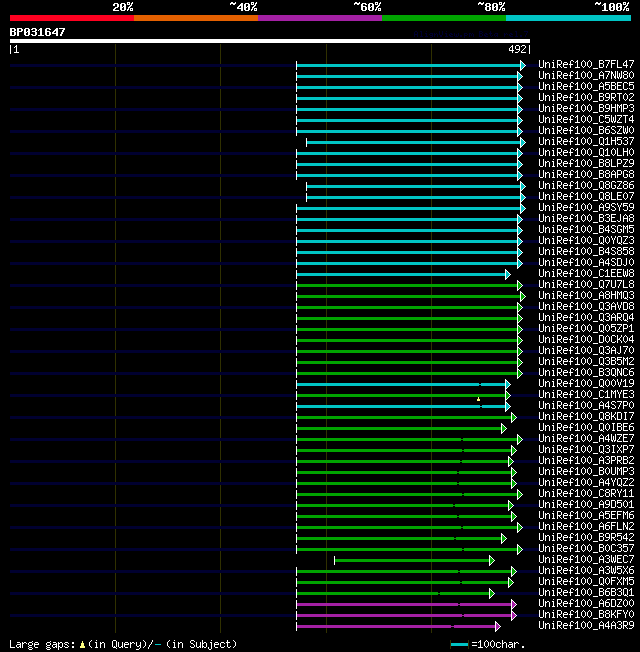Select the UniRef100_A7NW80 label

point(586,76)
